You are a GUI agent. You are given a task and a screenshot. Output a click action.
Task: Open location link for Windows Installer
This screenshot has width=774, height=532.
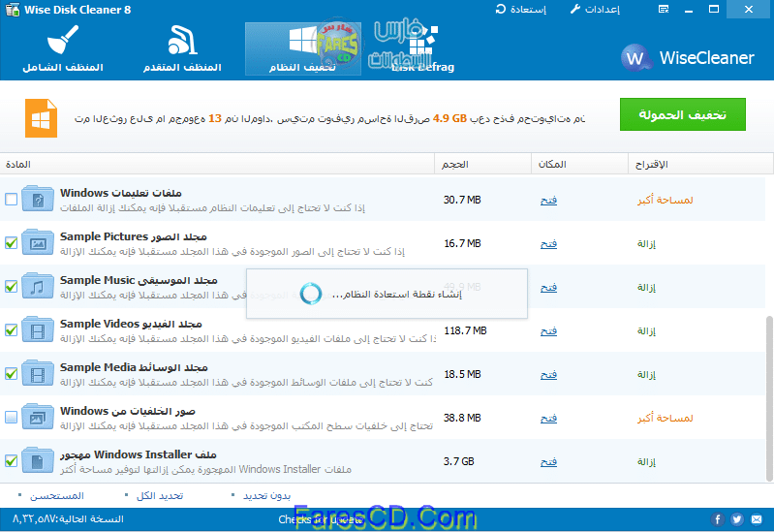point(548,461)
